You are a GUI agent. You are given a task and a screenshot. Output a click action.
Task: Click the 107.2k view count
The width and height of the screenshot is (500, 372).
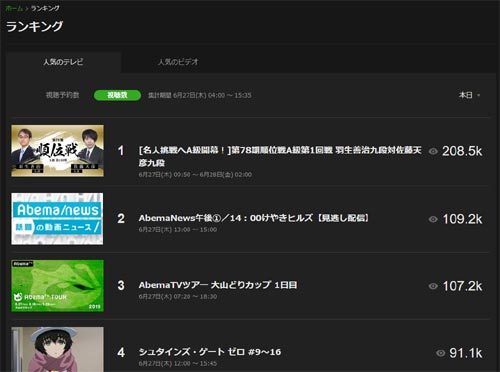point(462,286)
